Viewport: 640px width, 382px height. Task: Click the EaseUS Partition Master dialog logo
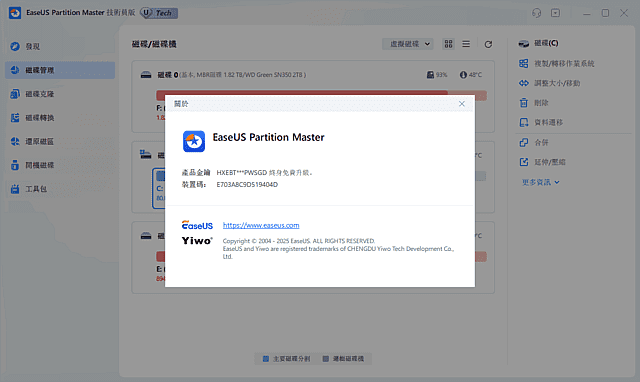click(194, 141)
